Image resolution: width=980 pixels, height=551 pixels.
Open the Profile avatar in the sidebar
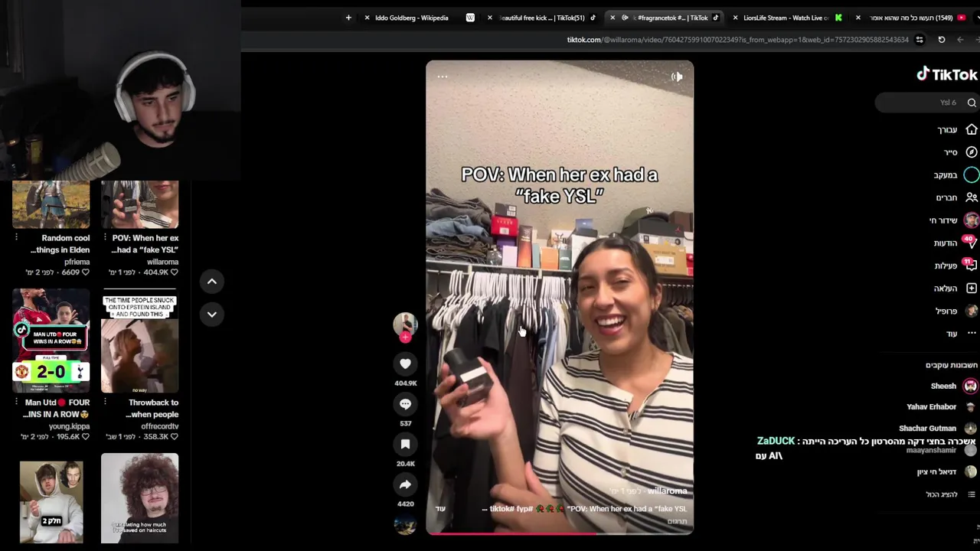972,311
